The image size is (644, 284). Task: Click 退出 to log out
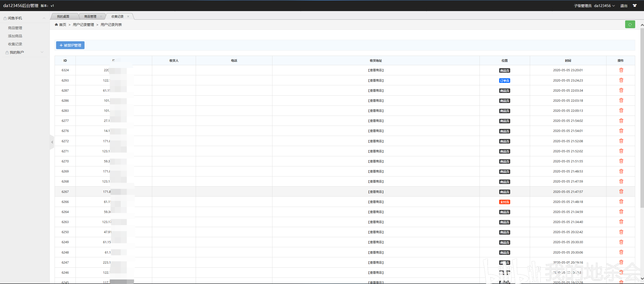(624, 6)
